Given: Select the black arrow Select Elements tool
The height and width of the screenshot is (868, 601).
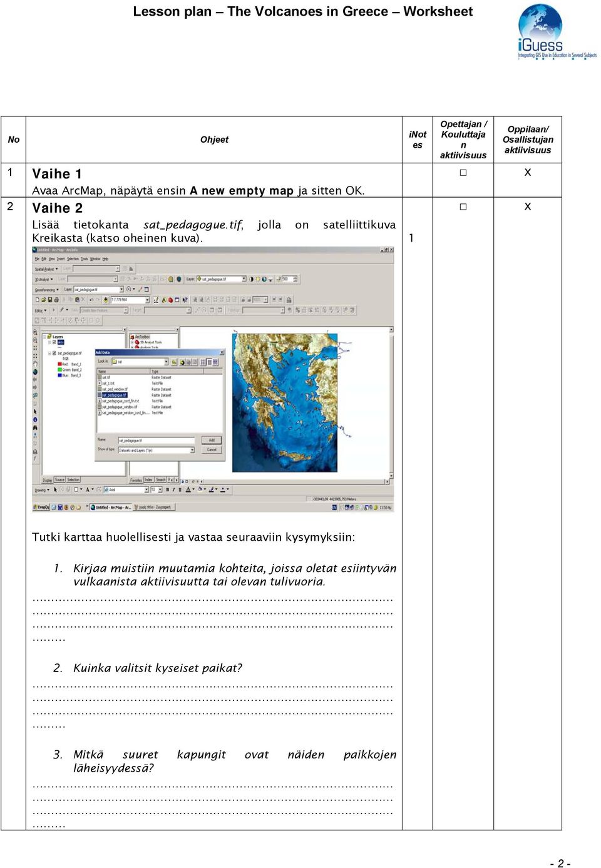Looking at the screenshot, I should 35,412.
